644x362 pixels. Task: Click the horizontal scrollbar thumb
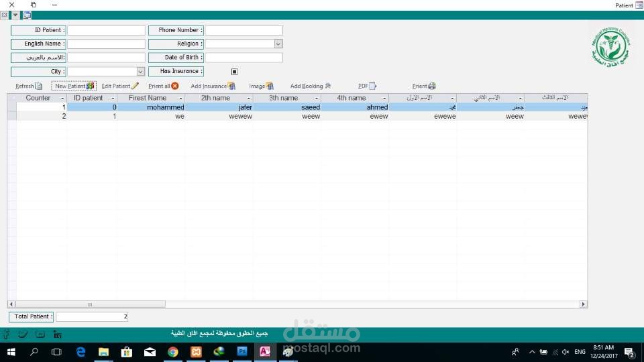(x=90, y=304)
